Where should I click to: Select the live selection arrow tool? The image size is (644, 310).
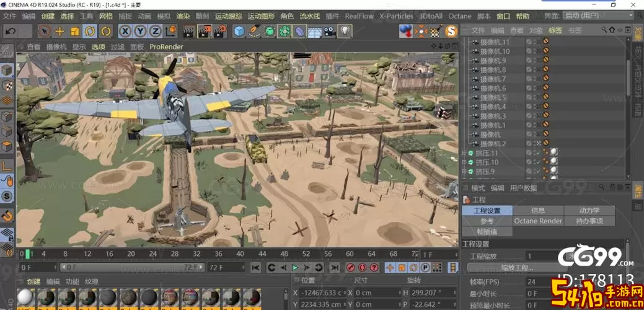(x=45, y=31)
